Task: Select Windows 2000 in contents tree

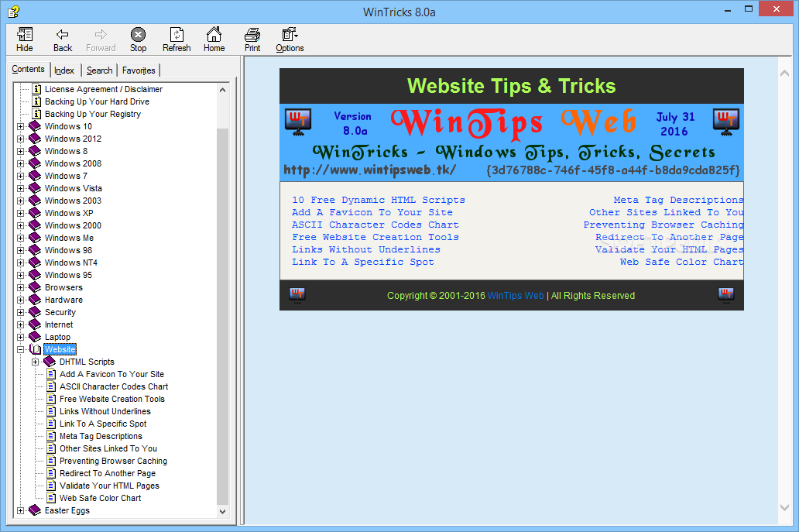Action: (x=73, y=225)
